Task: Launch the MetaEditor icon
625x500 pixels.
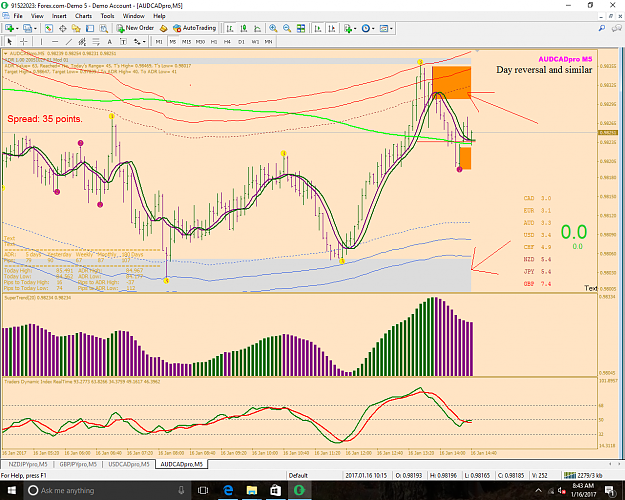Action: 163,28
